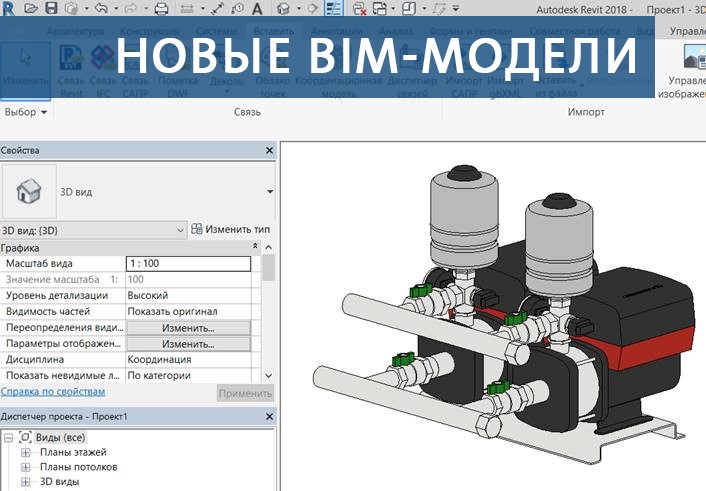The width and height of the screenshot is (706, 491).
Task: Switch to the Формы и генплан tab
Action: (471, 31)
